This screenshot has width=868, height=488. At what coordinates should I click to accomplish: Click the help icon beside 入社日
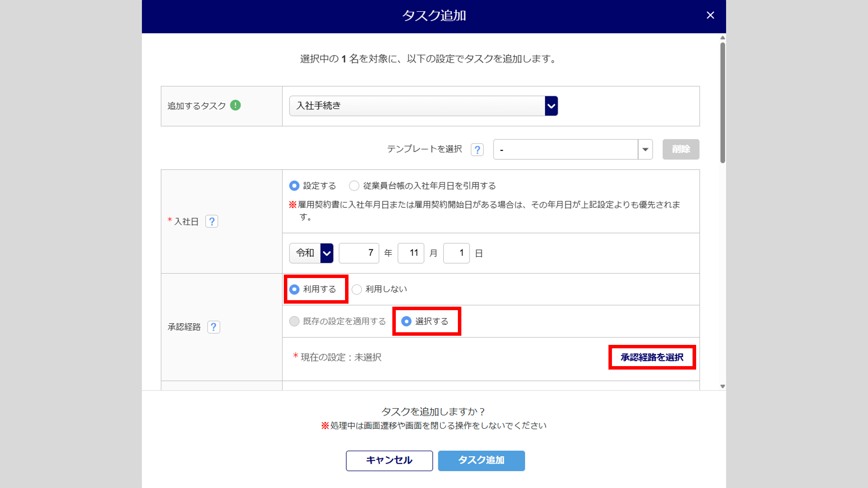tap(212, 222)
